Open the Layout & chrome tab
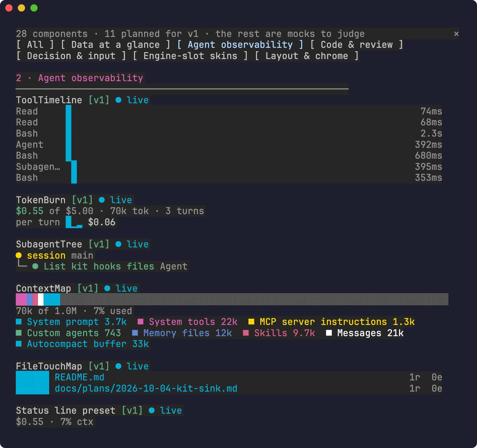Viewport: 477px width, 448px height. click(307, 56)
